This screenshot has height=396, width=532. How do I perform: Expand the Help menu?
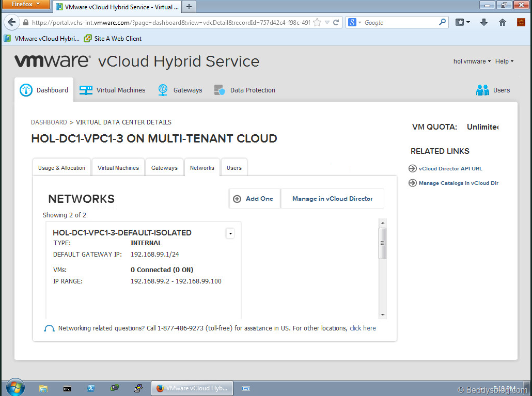point(504,61)
